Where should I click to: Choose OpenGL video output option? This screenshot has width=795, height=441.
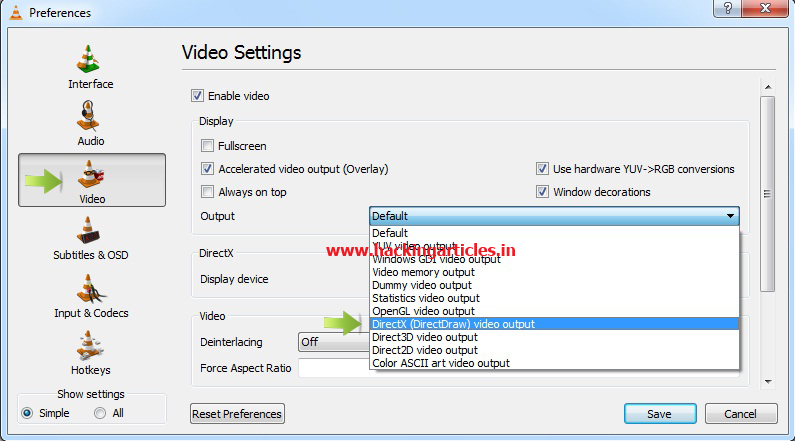[x=554, y=311]
